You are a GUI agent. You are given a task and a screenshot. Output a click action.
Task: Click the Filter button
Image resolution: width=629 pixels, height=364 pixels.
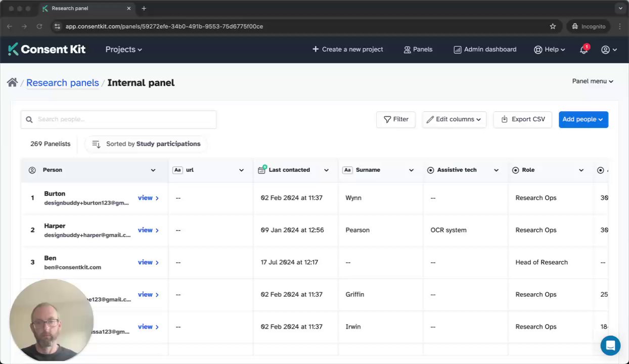(x=396, y=119)
